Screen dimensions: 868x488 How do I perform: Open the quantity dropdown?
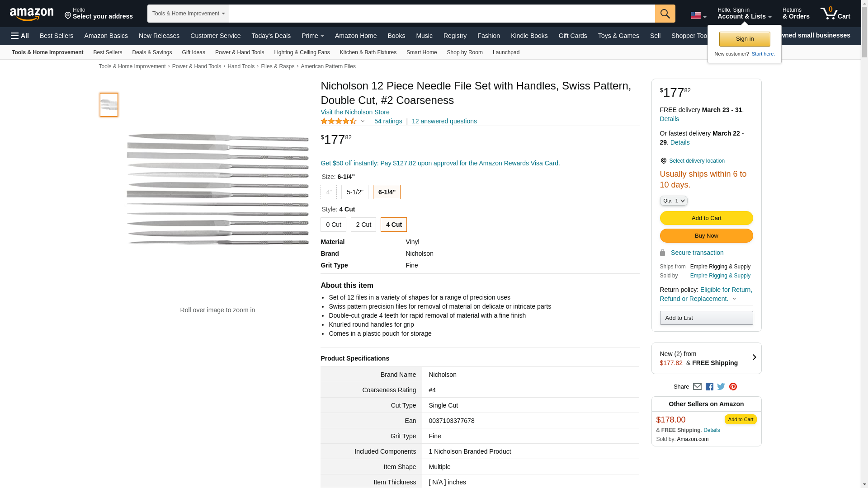[673, 201]
